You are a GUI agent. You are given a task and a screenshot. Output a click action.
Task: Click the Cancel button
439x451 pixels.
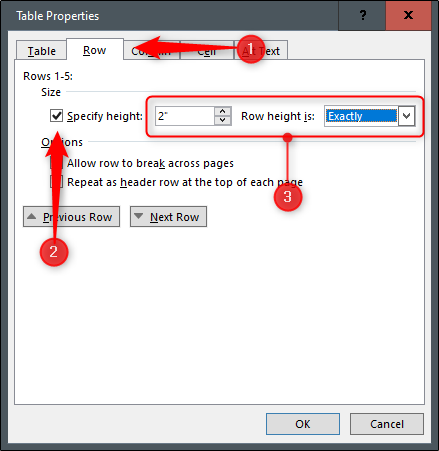pos(387,424)
